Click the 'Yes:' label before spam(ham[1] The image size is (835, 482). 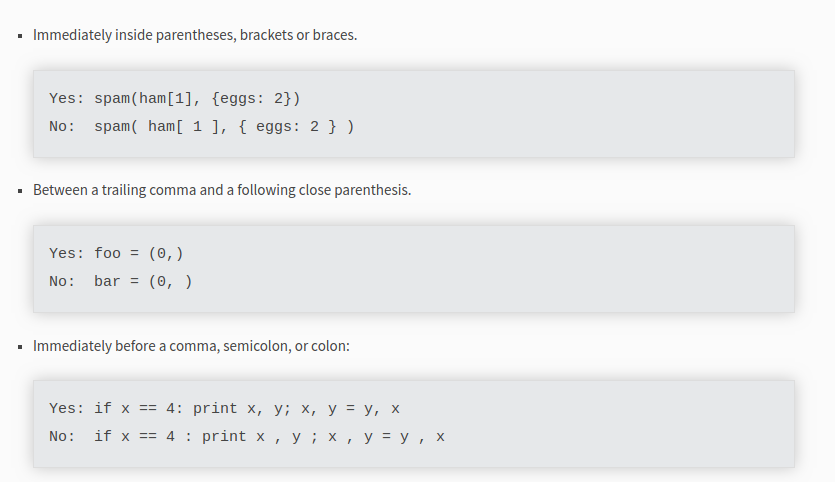(67, 99)
